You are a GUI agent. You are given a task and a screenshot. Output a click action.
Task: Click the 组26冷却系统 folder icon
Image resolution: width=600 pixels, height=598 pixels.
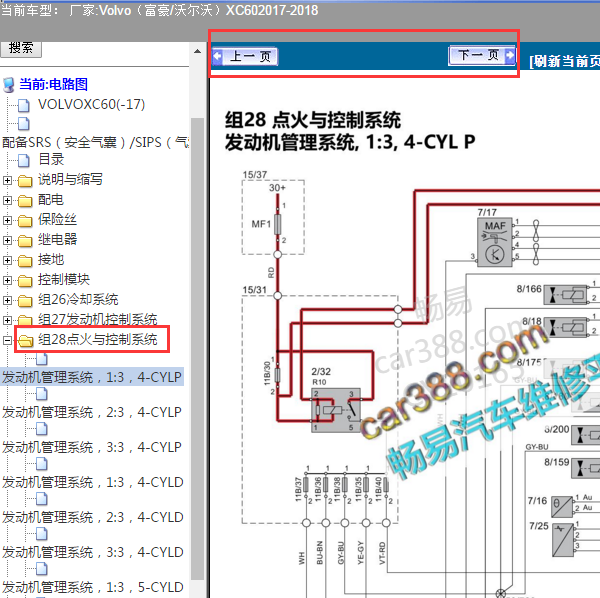point(25,301)
